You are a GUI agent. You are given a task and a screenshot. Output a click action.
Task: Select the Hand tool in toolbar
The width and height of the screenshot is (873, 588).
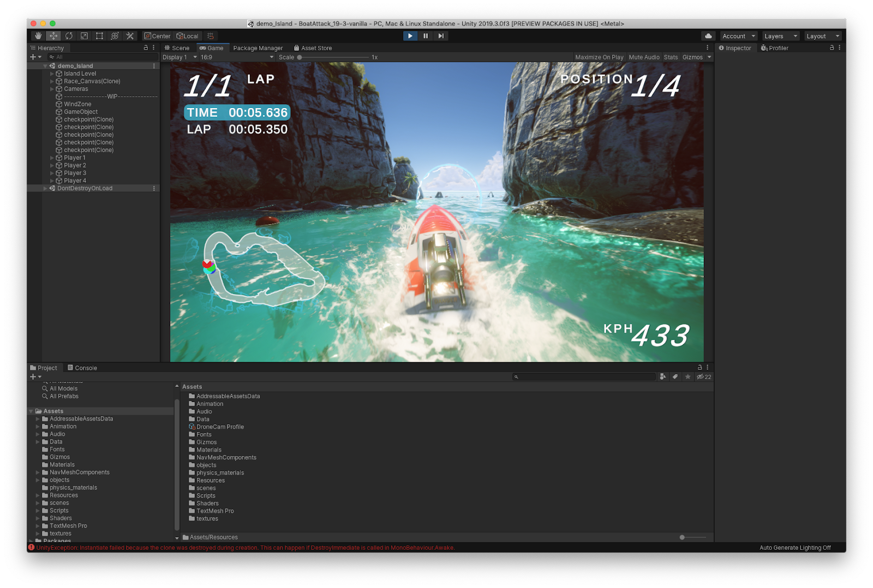point(38,36)
